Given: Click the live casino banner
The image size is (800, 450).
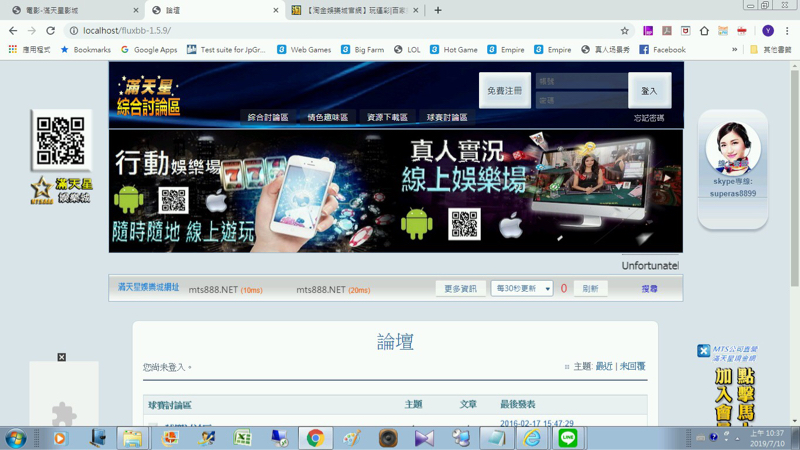Looking at the screenshot, I should (x=539, y=191).
